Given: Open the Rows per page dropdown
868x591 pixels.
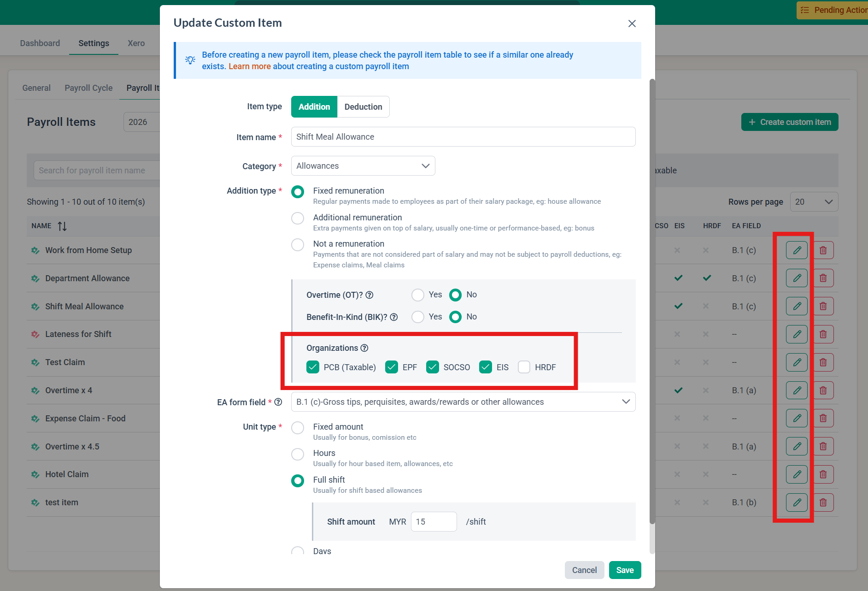Looking at the screenshot, I should 814,202.
